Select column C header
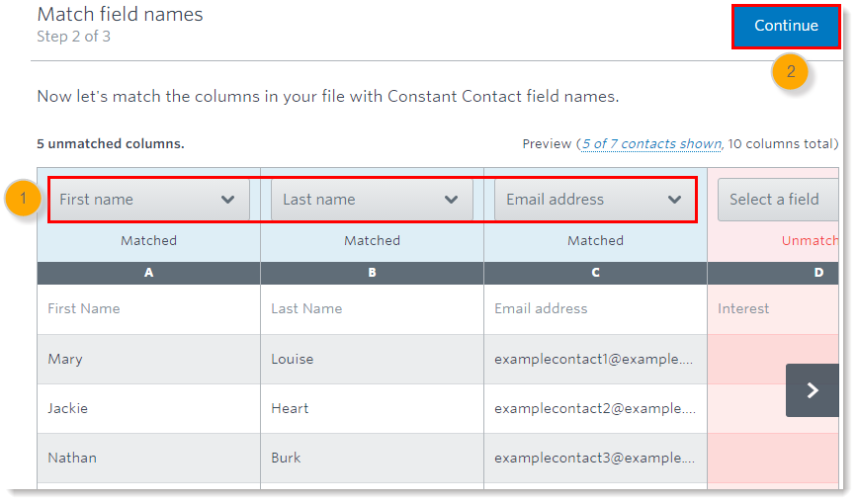Viewport: 858px width, 504px height. tap(595, 273)
